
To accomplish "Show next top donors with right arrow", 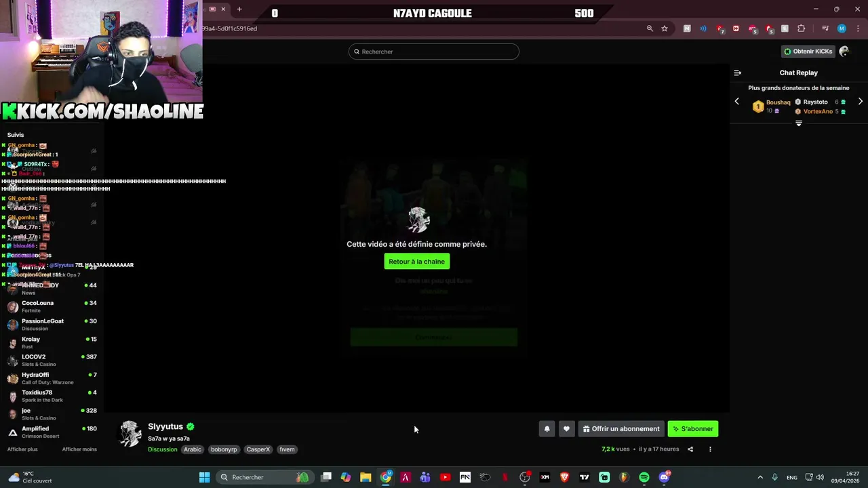I will tap(861, 102).
